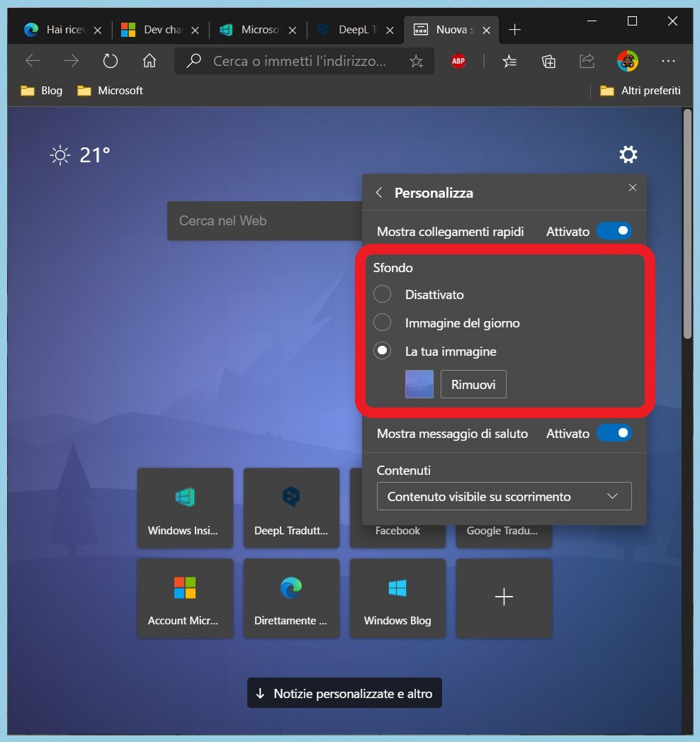Open the Windows Insider quick link tile
700x742 pixels.
(185, 508)
